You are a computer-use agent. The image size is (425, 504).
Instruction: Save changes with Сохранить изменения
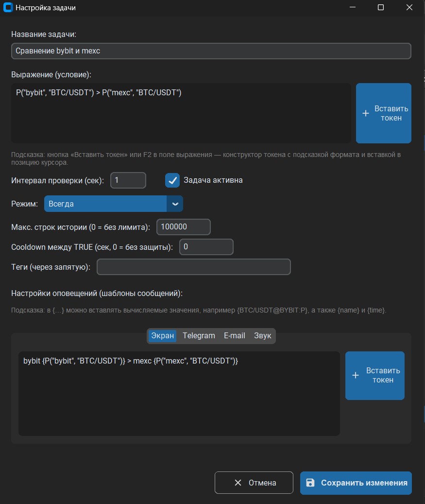point(356,483)
